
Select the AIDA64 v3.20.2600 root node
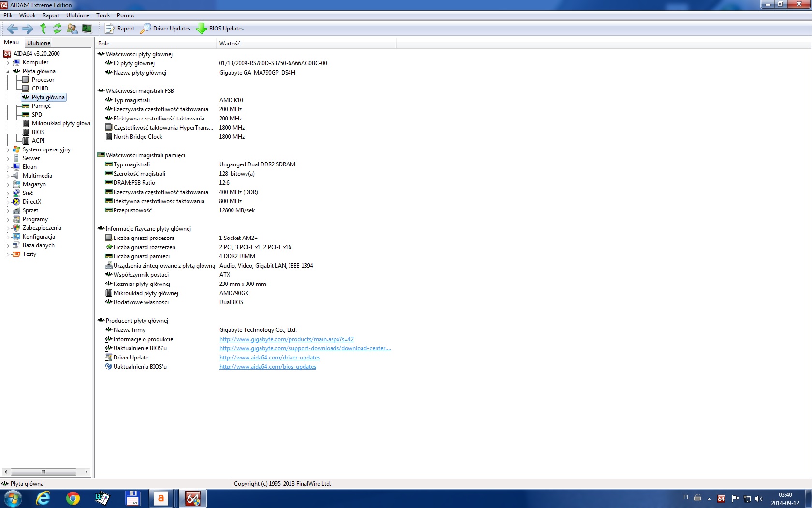[37, 54]
